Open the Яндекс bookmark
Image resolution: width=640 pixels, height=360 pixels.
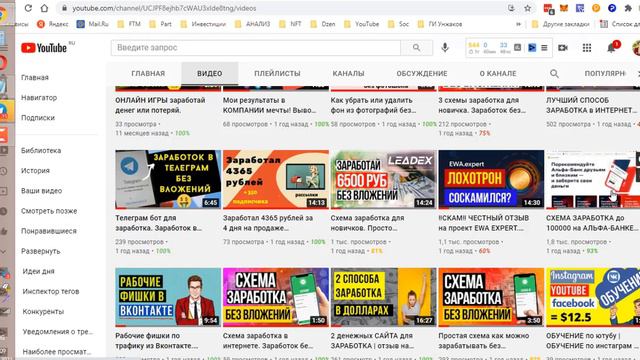point(53,24)
